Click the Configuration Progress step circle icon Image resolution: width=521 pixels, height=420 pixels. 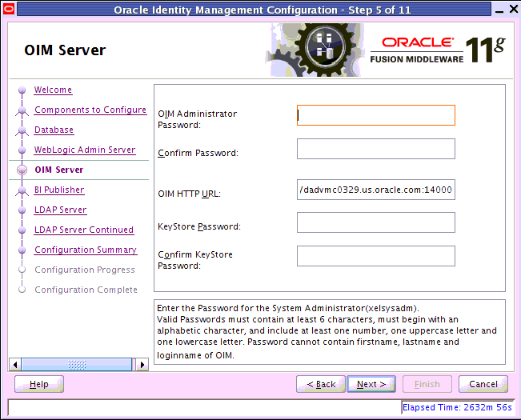click(22, 270)
